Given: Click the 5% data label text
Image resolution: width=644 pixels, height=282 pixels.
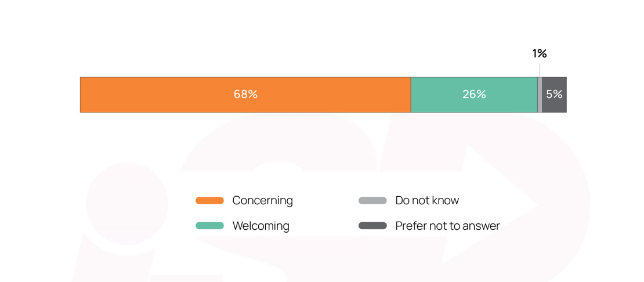Looking at the screenshot, I should tap(554, 95).
